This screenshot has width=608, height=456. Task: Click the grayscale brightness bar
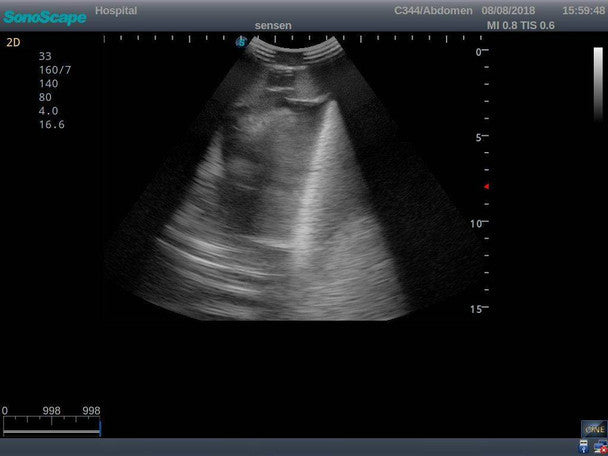pos(598,84)
